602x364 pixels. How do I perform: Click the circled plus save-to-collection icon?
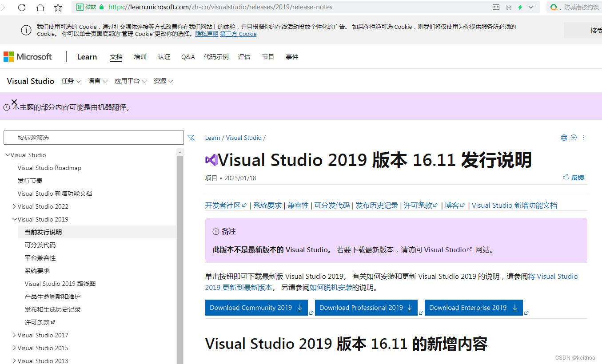coord(574,138)
